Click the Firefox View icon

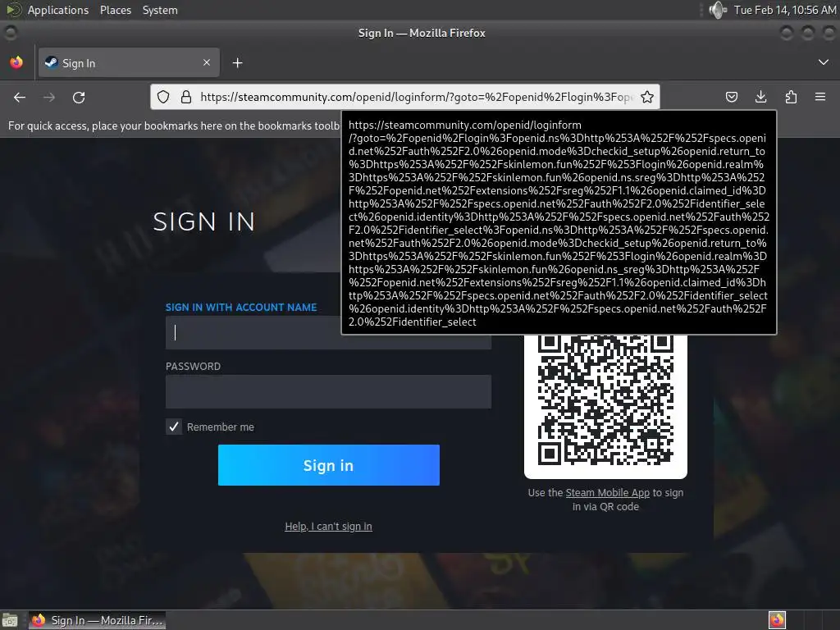(16, 62)
